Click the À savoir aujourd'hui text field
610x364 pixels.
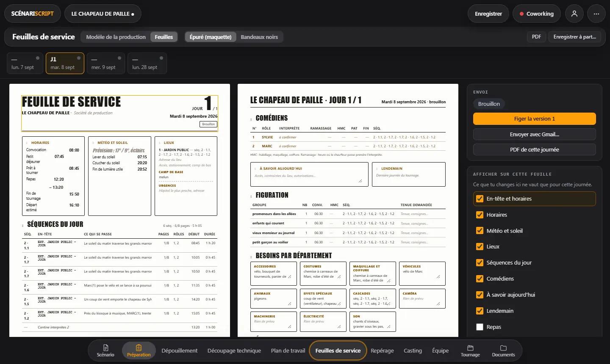tap(309, 178)
